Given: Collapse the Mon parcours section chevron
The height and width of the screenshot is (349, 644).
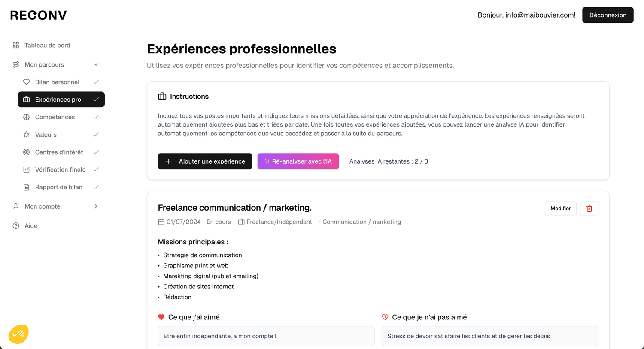Looking at the screenshot, I should click(96, 64).
